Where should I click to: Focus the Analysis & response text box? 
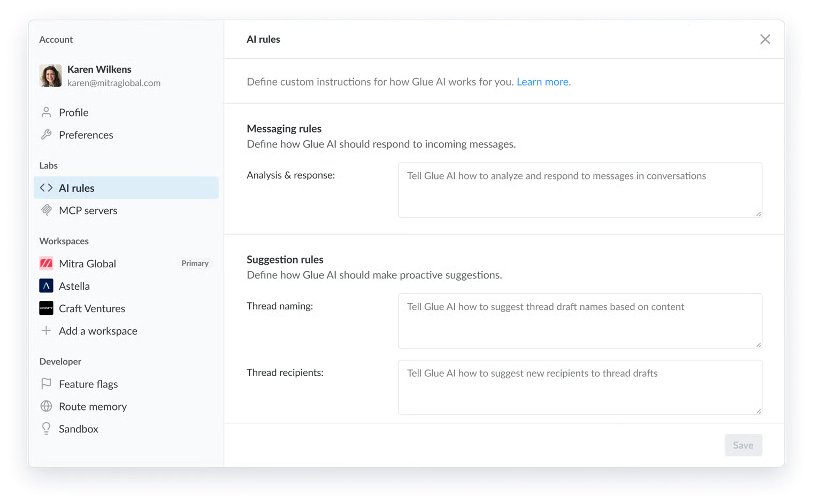pos(580,190)
